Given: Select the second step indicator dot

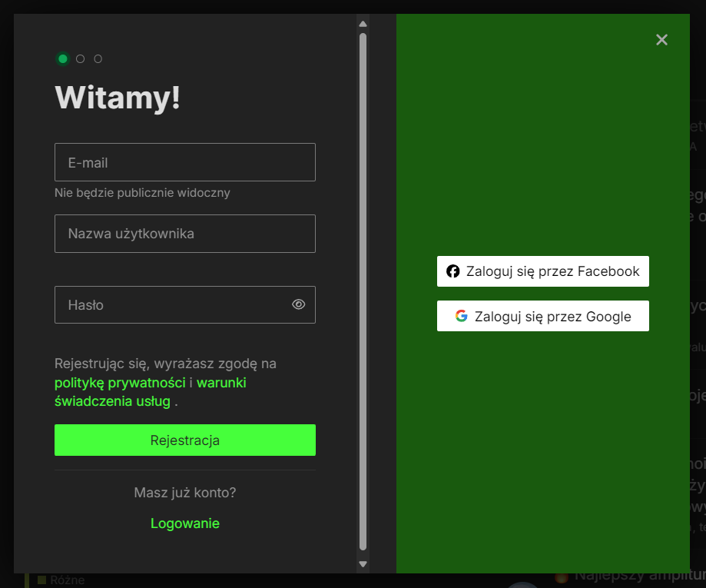Looking at the screenshot, I should (x=80, y=59).
